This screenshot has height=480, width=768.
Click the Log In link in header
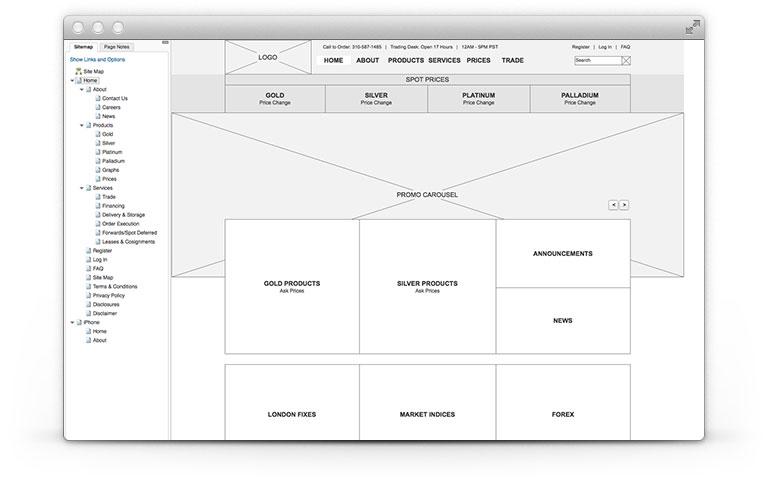pos(605,47)
